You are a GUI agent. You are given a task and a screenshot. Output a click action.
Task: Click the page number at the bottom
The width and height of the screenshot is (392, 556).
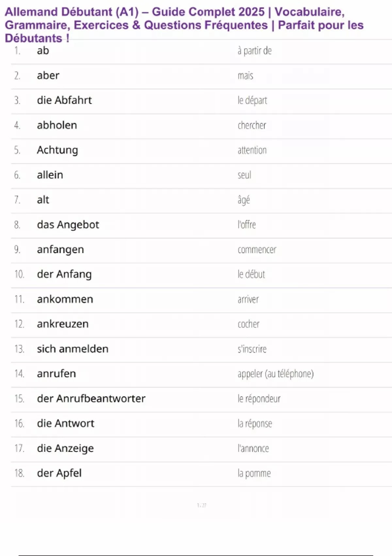[x=202, y=505]
